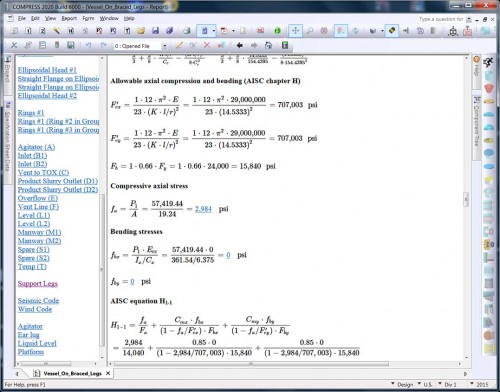Click the blue floppy save icon
The height and width of the screenshot is (392, 500).
click(155, 31)
